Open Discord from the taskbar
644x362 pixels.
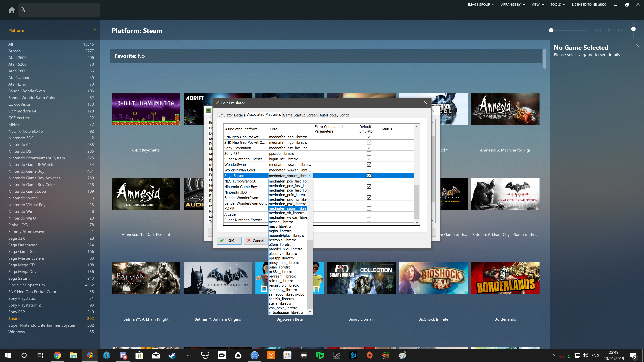coord(123,355)
